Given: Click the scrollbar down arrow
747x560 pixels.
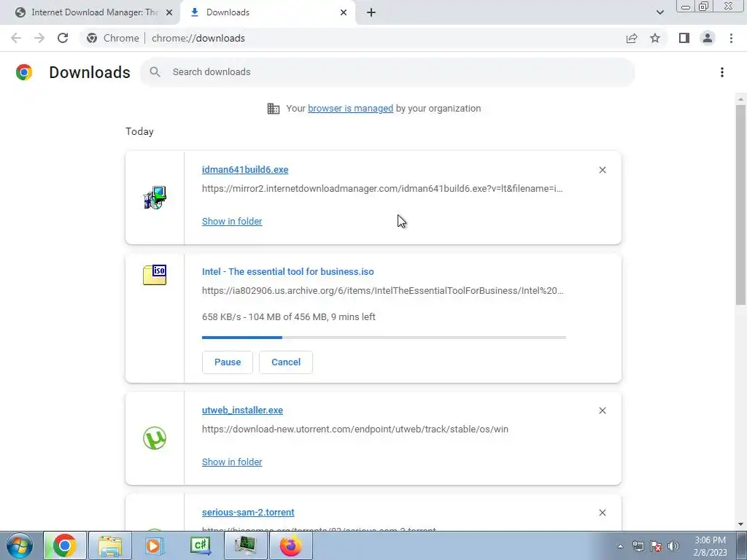Looking at the screenshot, I should [x=740, y=524].
